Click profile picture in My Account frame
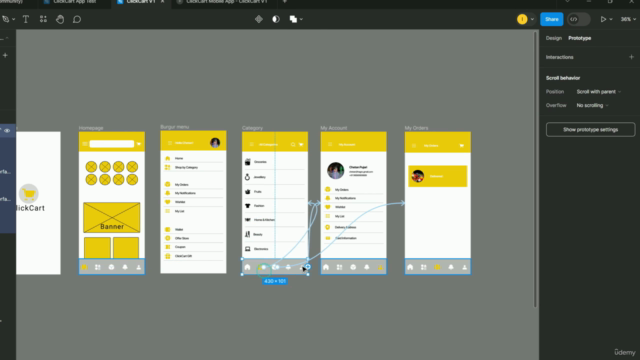 (x=336, y=171)
